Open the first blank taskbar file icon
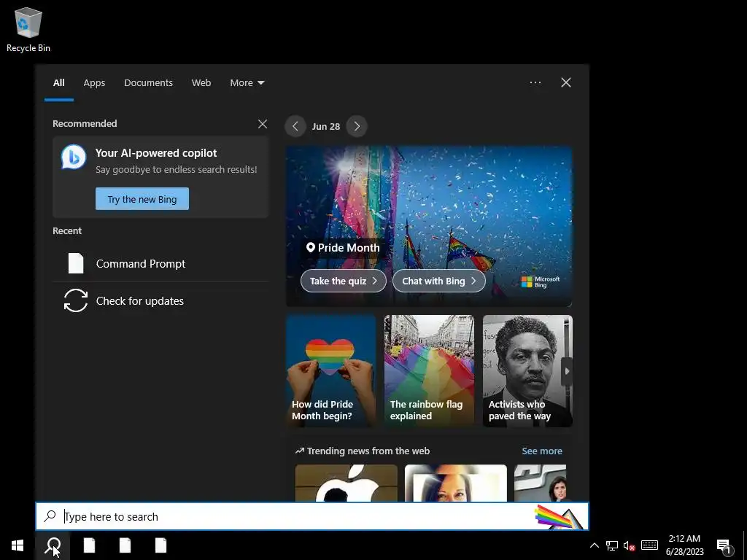 click(90, 545)
